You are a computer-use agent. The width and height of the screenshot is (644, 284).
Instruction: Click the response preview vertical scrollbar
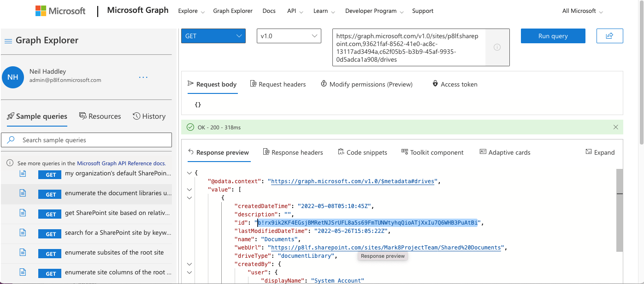pos(619,210)
